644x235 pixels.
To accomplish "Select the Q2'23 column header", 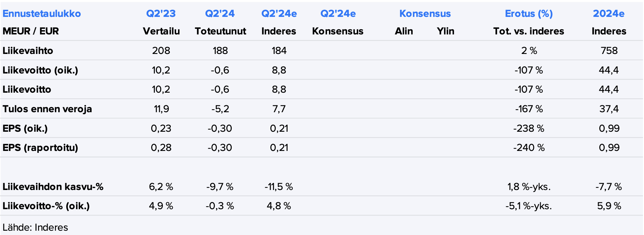I will [x=161, y=14].
